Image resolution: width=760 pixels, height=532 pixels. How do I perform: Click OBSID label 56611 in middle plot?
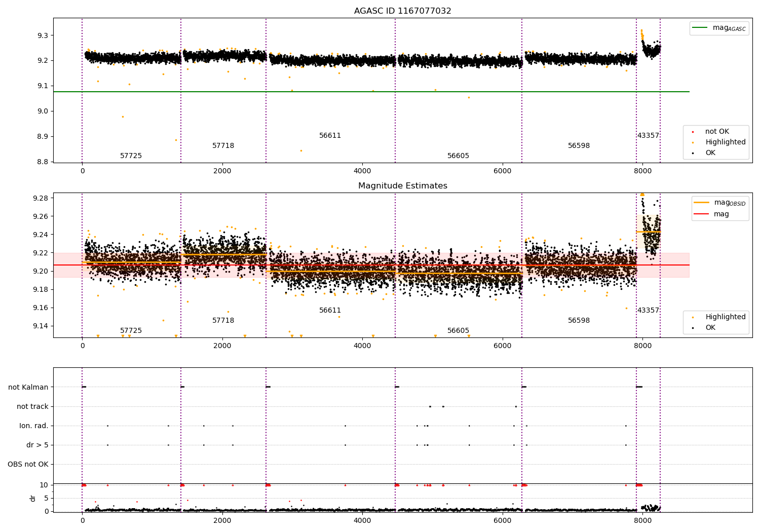tap(330, 311)
